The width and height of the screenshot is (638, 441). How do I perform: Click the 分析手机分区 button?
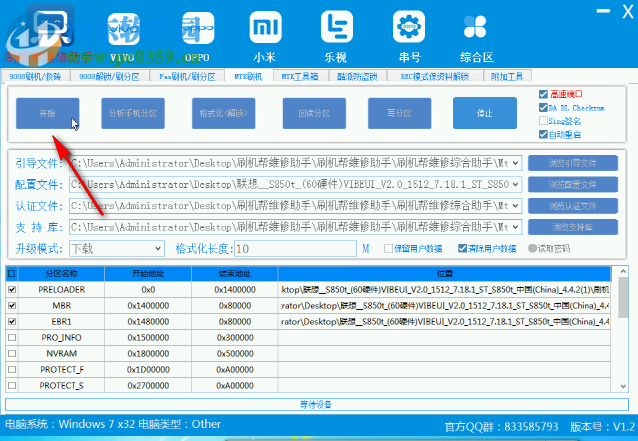click(133, 113)
